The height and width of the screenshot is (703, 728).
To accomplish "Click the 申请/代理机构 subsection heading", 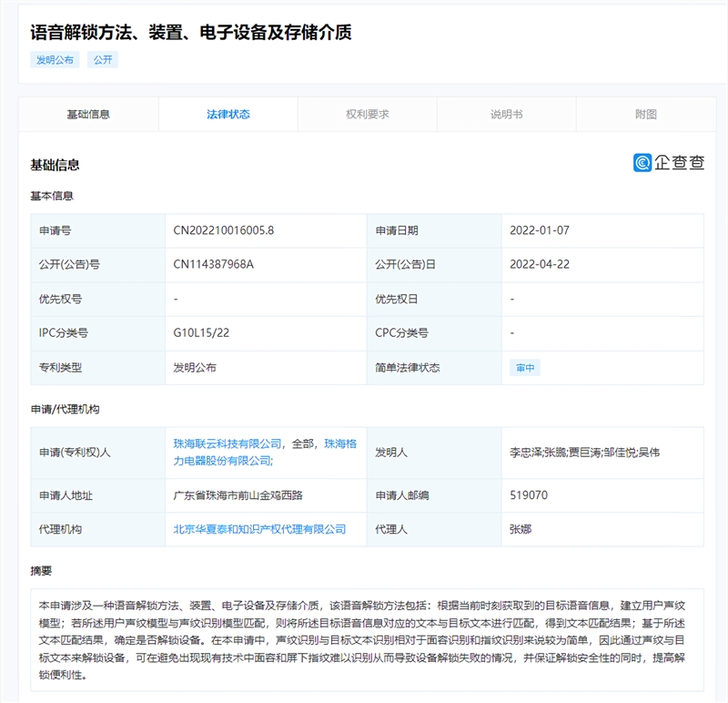I will click(x=65, y=410).
